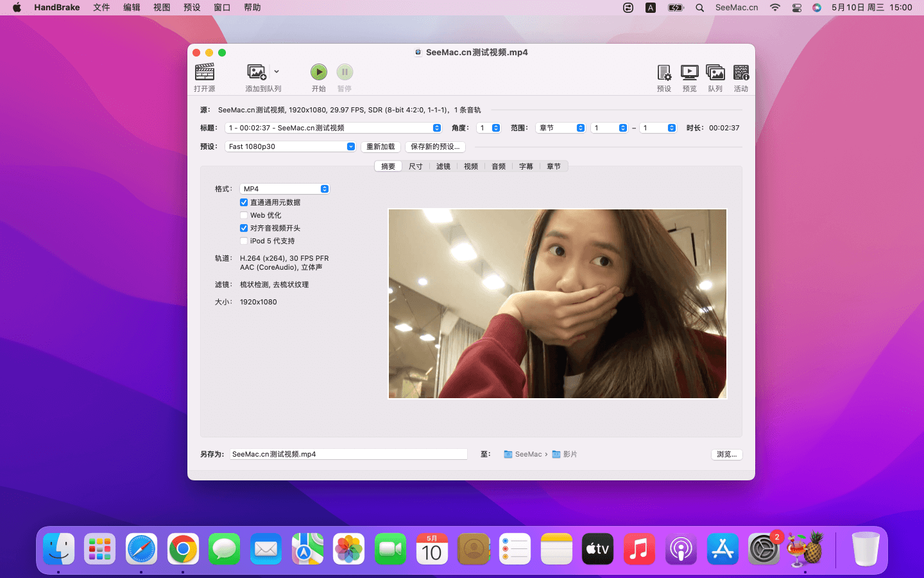Start encoding with the green play button
Viewport: 924px width, 578px height.
[319, 72]
